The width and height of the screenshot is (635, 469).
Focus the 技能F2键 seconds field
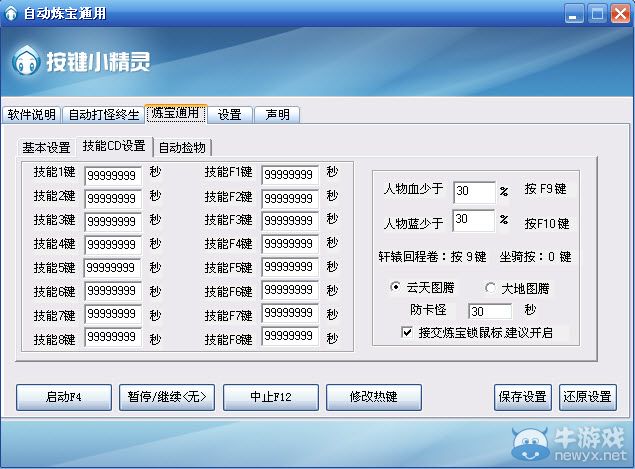[290, 198]
